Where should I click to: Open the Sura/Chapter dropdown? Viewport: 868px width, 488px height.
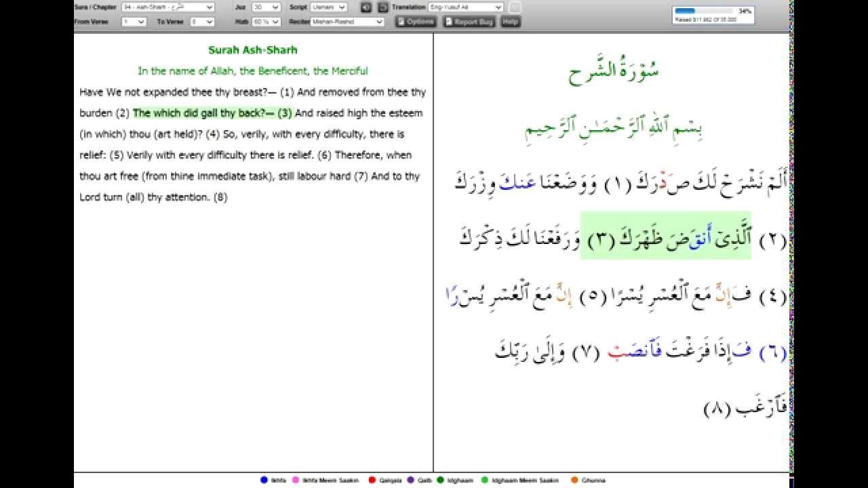[x=168, y=7]
